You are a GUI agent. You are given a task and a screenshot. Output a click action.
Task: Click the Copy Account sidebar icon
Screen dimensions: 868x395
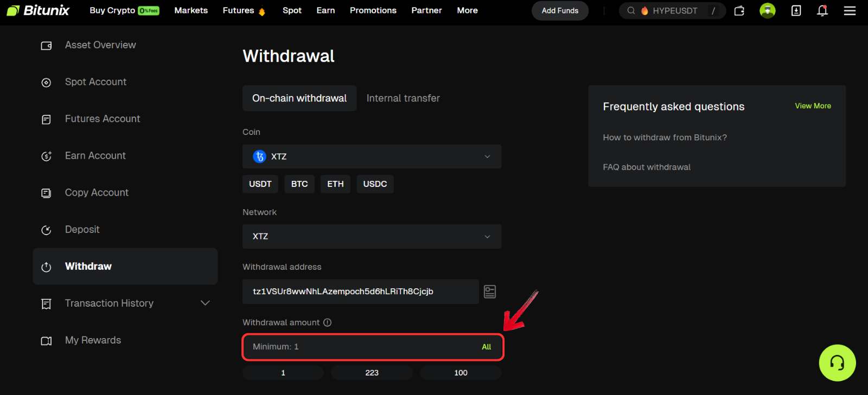click(47, 193)
